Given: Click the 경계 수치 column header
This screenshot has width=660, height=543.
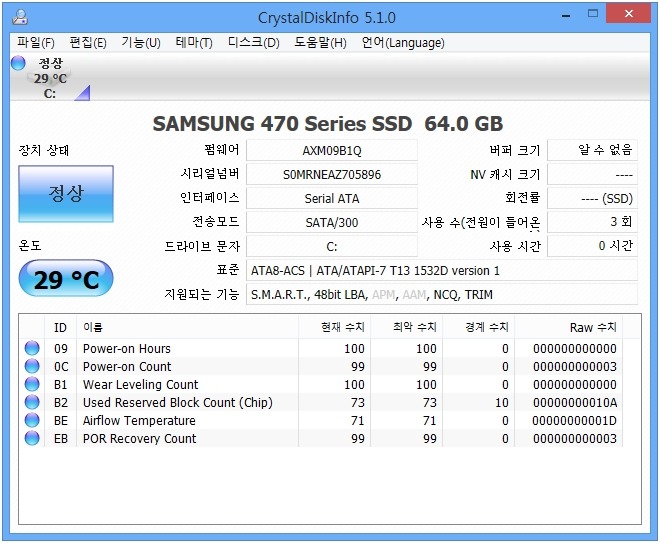Looking at the screenshot, I should point(479,327).
